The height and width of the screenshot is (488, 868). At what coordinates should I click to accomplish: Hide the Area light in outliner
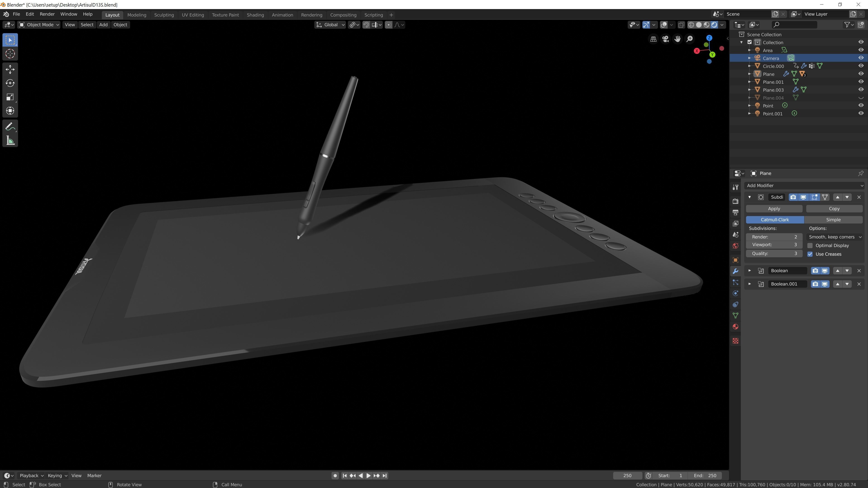[x=861, y=50]
